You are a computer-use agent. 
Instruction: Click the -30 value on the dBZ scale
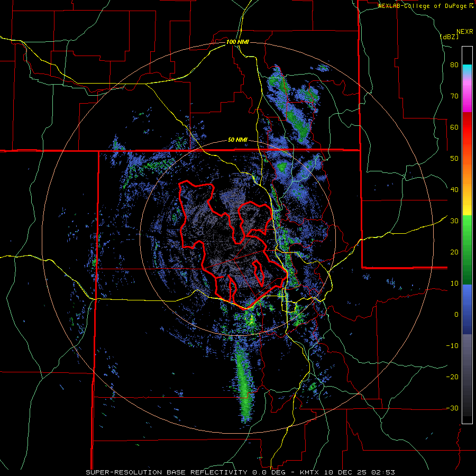(x=452, y=408)
